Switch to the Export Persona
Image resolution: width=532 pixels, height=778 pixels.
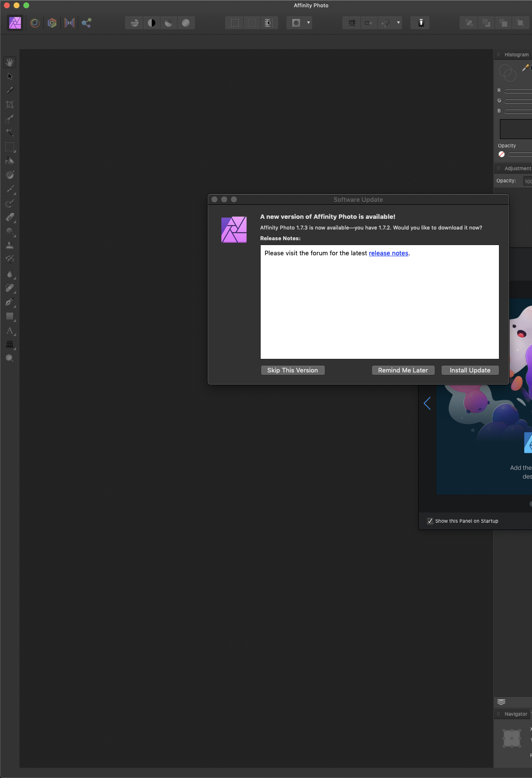click(87, 23)
